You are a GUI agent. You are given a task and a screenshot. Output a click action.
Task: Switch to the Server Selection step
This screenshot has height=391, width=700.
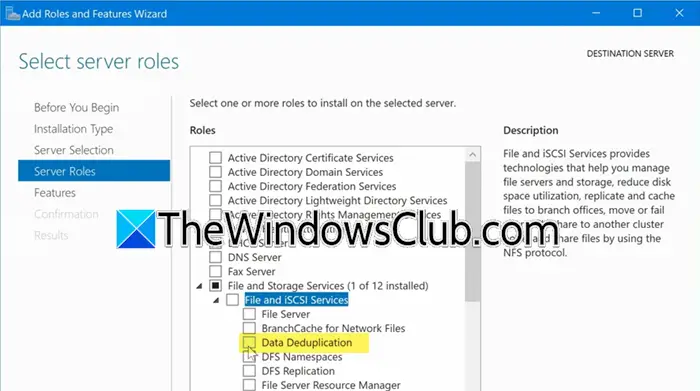[74, 150]
